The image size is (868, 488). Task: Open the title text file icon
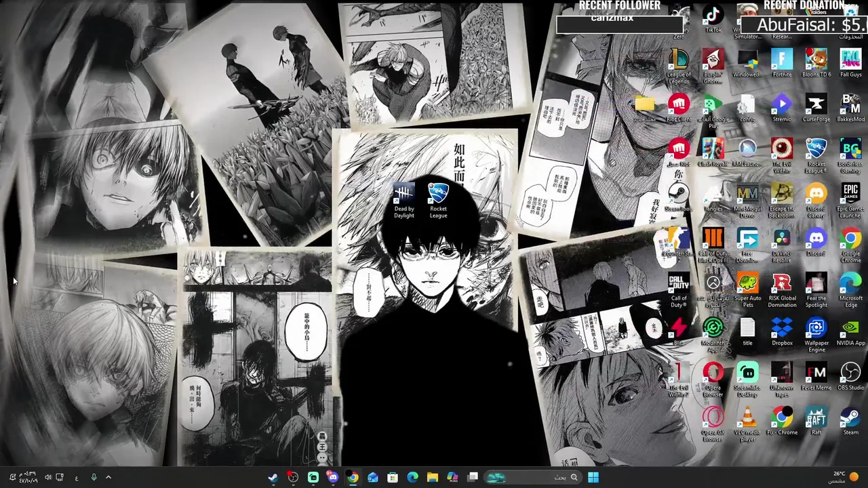[747, 332]
